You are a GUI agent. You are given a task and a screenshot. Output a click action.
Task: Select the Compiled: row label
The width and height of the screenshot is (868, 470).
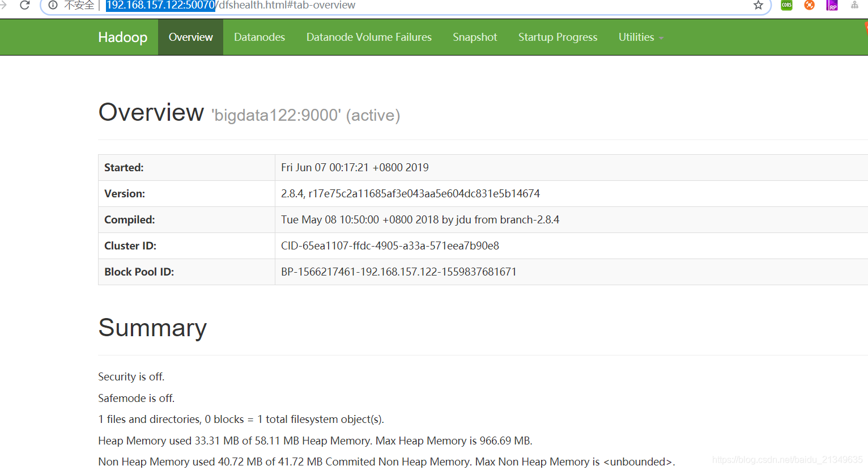130,220
